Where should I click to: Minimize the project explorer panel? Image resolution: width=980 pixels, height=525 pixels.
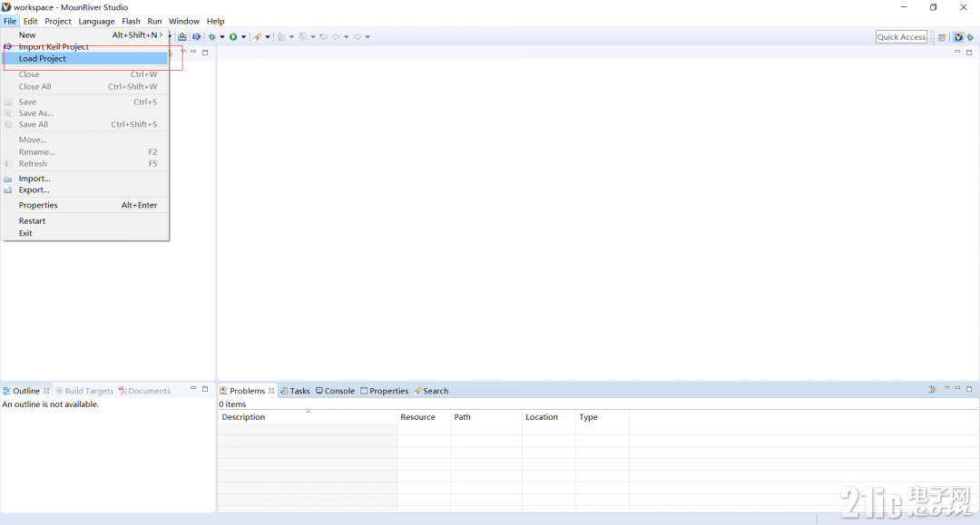point(193,52)
